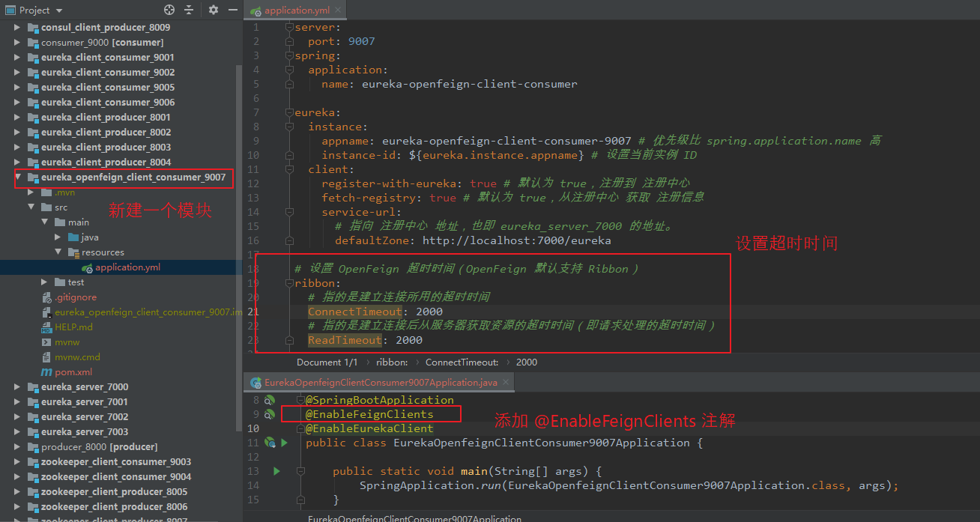Click the resources folder icon

click(x=73, y=252)
